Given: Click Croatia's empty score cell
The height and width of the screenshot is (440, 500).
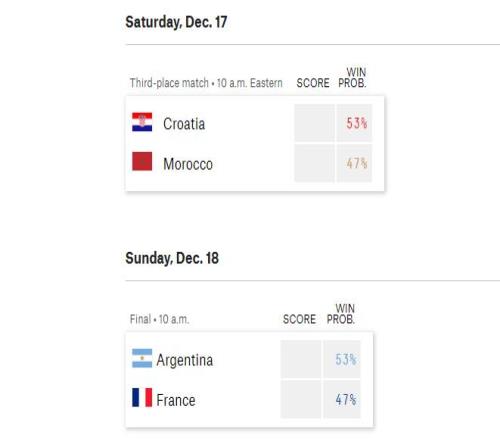Looking at the screenshot, I should 314,123.
